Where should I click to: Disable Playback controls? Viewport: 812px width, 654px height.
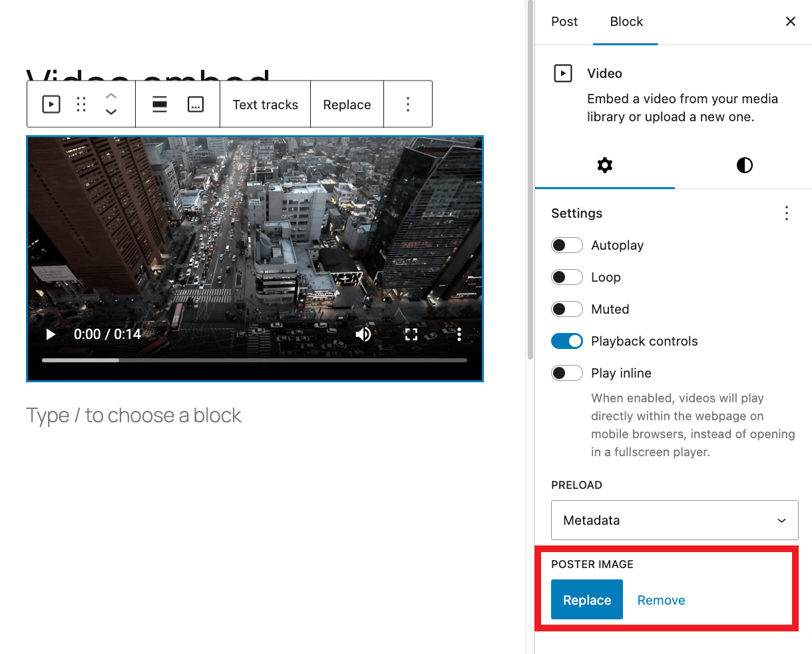(x=566, y=341)
